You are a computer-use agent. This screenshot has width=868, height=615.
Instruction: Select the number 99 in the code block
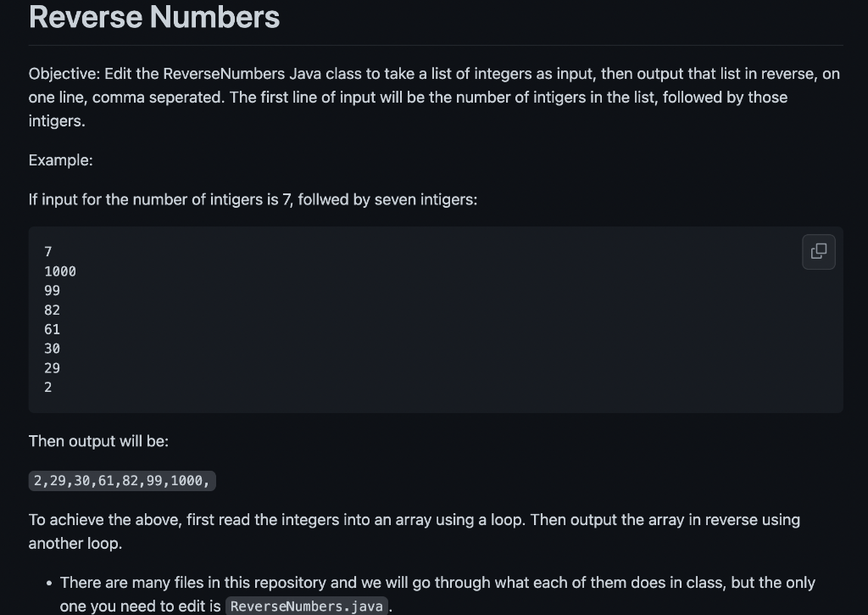point(52,290)
